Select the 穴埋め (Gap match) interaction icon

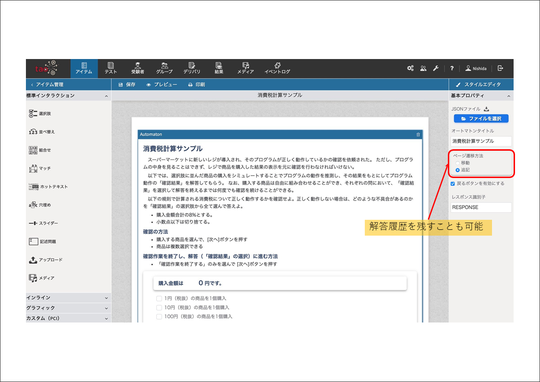(x=33, y=205)
